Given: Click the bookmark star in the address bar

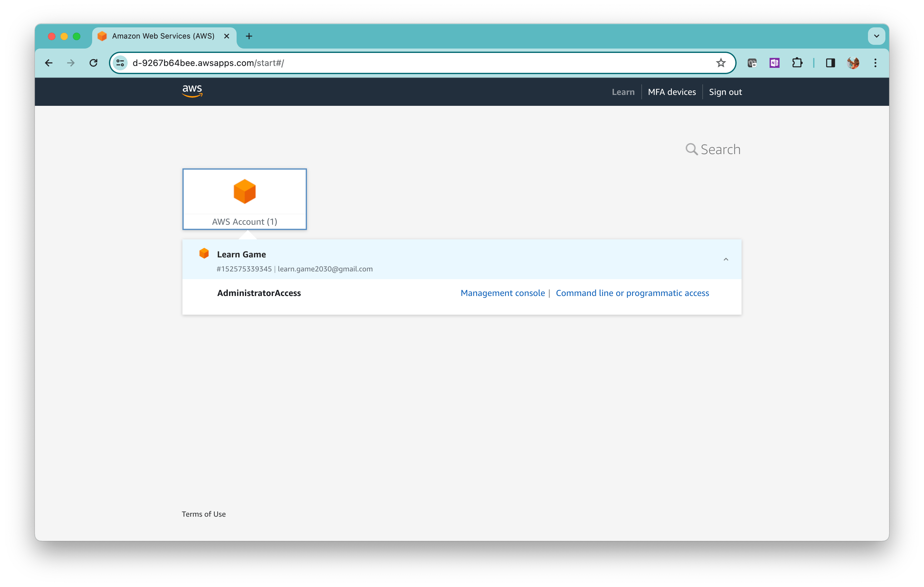Looking at the screenshot, I should click(x=721, y=63).
